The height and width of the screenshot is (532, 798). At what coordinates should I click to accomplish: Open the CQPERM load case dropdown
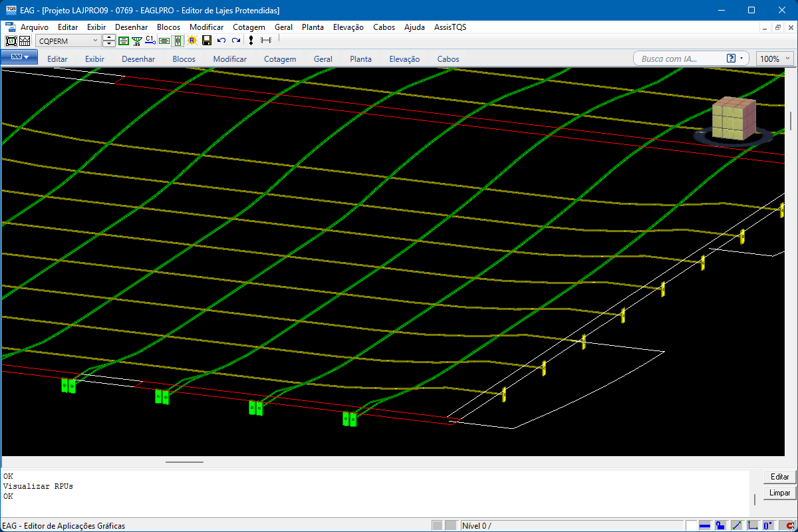pyautogui.click(x=94, y=41)
